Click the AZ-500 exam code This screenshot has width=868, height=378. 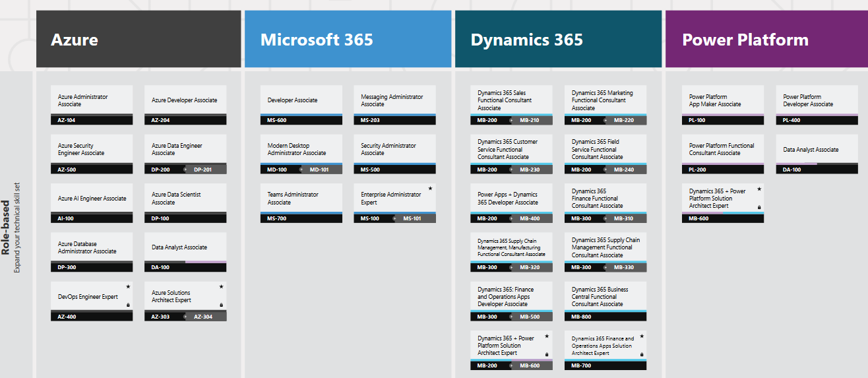(67, 170)
